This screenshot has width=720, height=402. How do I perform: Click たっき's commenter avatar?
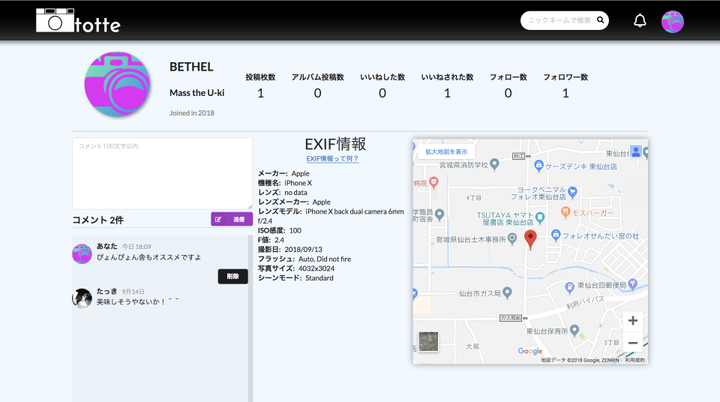coord(82,297)
